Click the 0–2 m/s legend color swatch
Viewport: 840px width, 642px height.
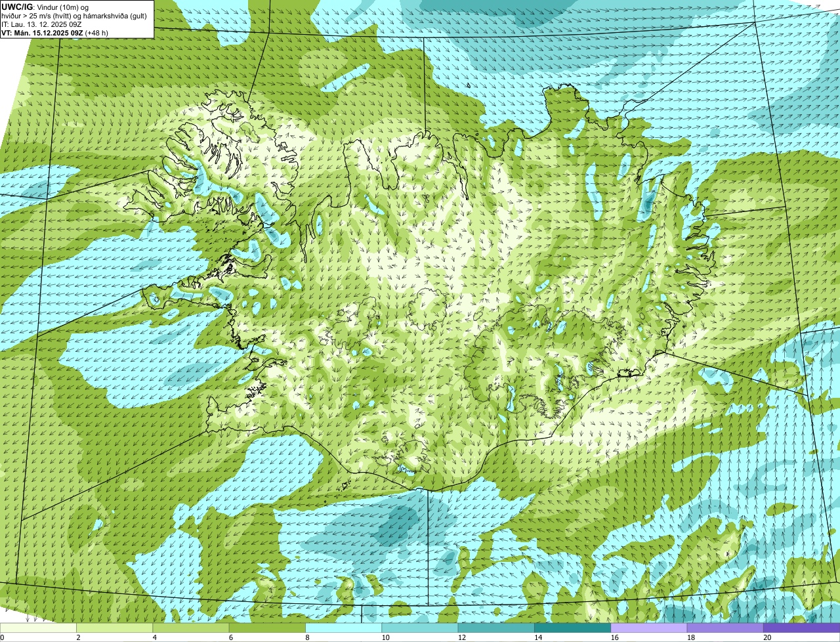38,628
